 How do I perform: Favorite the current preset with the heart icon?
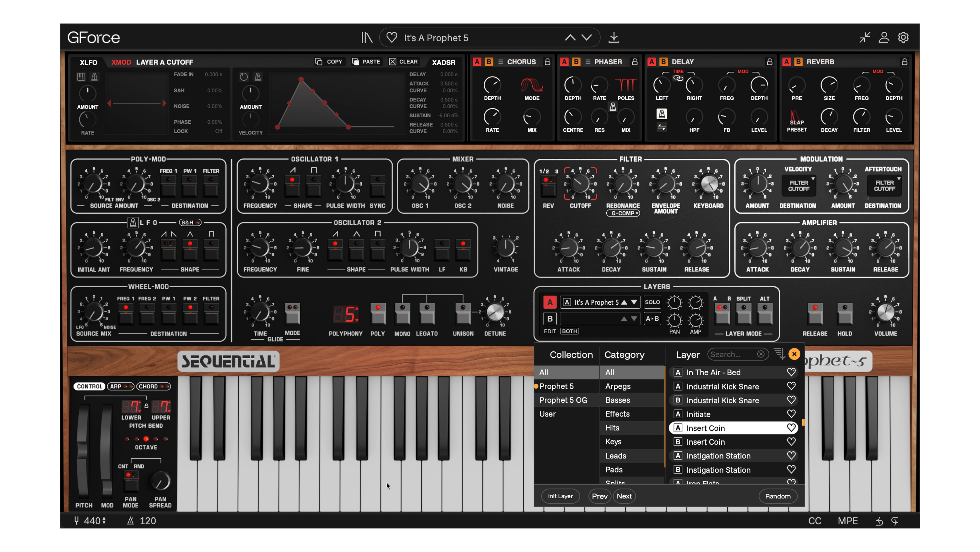pyautogui.click(x=392, y=38)
